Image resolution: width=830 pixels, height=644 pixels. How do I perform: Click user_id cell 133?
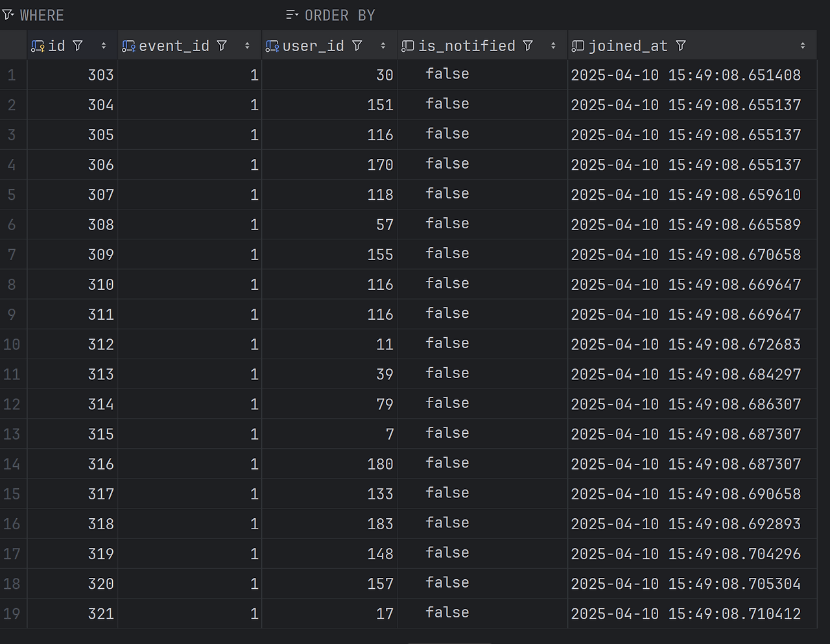[x=329, y=494]
